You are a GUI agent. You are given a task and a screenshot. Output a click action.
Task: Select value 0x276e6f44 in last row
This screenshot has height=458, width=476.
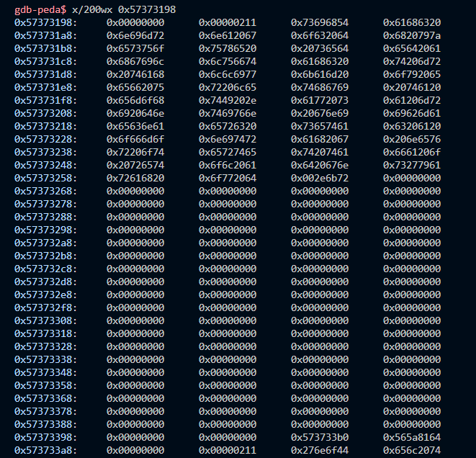320,450
